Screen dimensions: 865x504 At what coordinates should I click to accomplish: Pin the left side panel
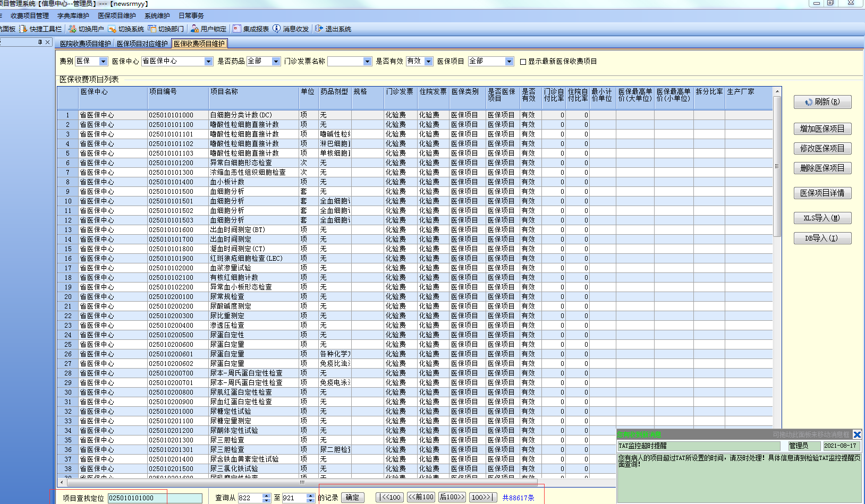40,42
